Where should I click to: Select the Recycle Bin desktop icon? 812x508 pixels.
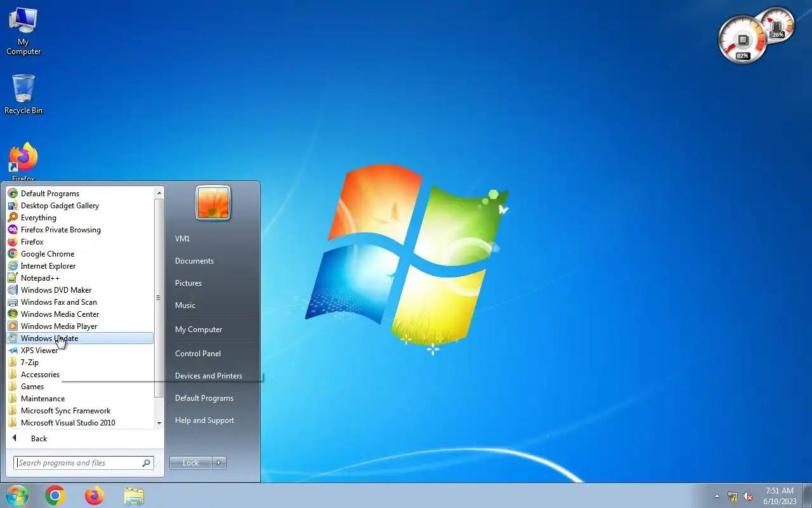click(x=23, y=94)
